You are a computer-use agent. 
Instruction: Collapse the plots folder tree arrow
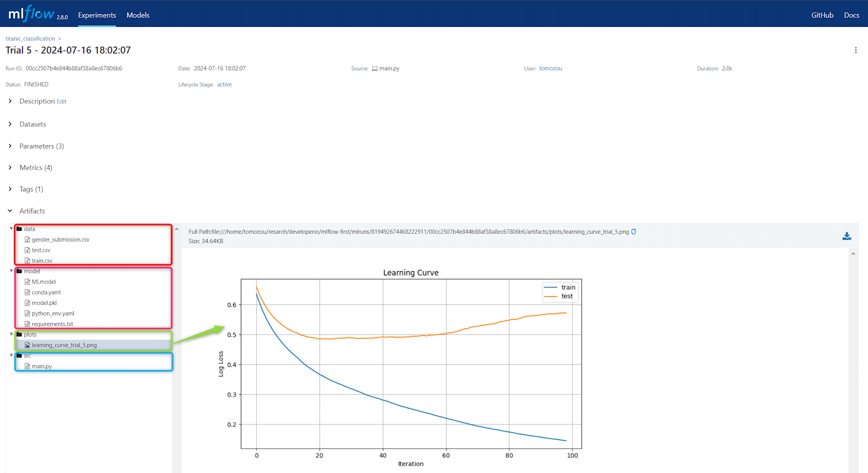(11, 334)
